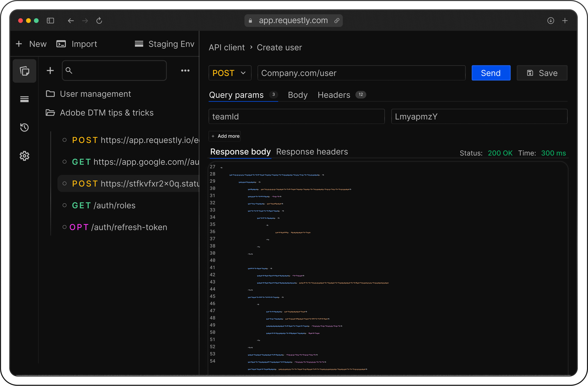Open the Collections sidebar icon
This screenshot has width=588, height=386.
pos(24,71)
